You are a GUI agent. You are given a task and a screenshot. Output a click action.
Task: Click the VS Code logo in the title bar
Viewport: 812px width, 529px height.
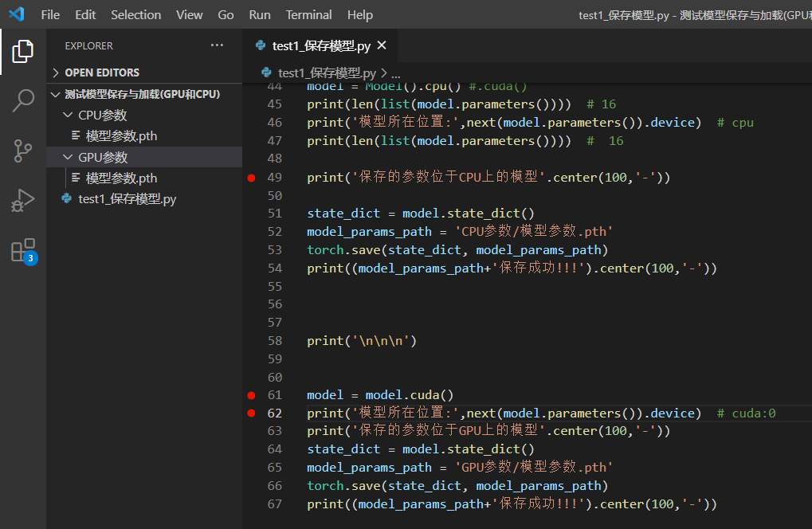(x=16, y=14)
